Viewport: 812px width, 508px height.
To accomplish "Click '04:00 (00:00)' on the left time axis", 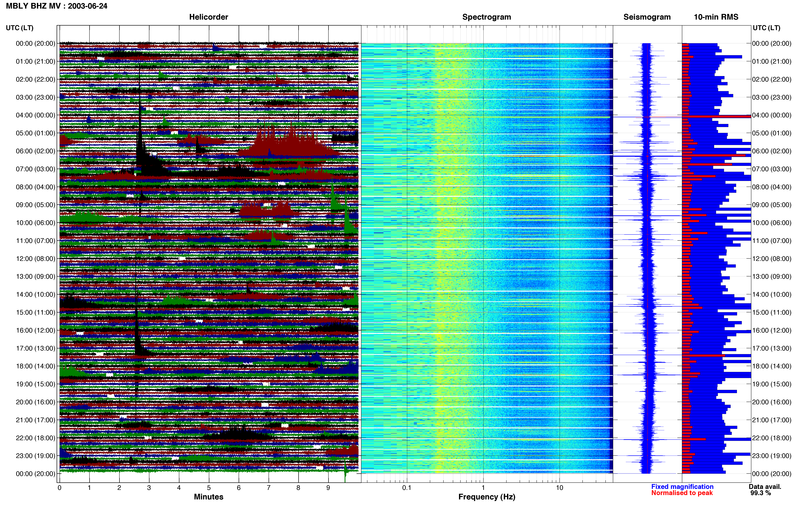I will (x=36, y=115).
